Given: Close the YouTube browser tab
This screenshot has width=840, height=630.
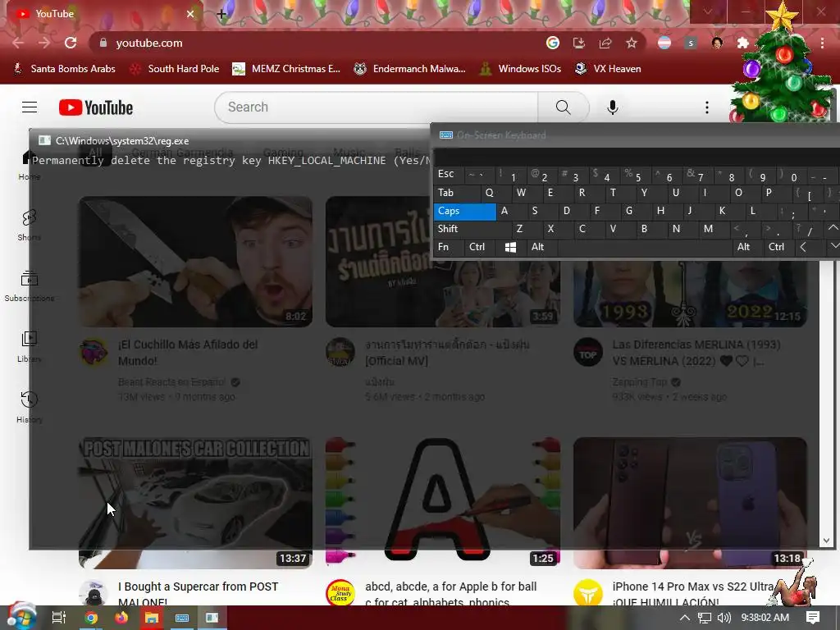Looking at the screenshot, I should click(190, 14).
